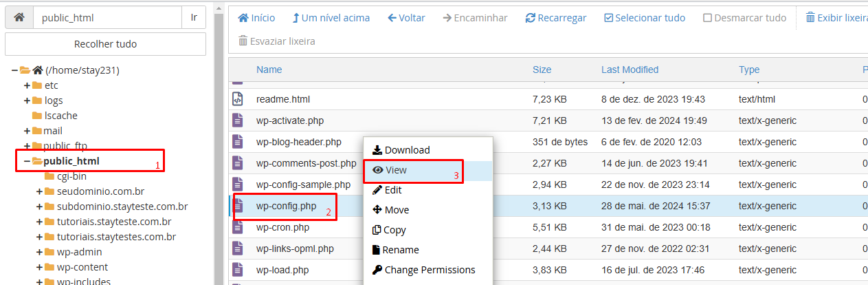Expand the wp-admin folder node

click(x=39, y=252)
